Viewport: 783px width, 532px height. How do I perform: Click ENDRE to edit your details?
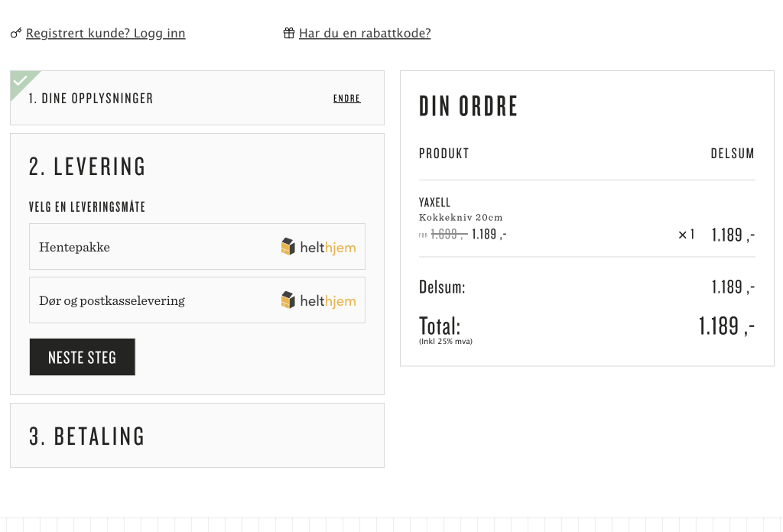click(347, 99)
